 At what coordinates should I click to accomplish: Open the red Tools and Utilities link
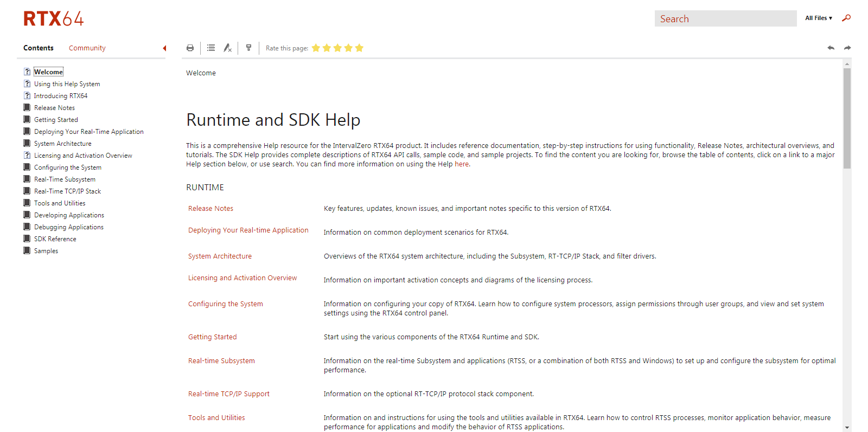pos(216,418)
